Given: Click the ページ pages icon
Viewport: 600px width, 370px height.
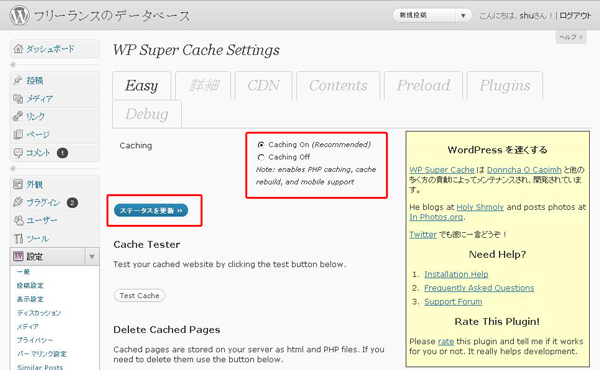Looking at the screenshot, I should click(x=18, y=134).
